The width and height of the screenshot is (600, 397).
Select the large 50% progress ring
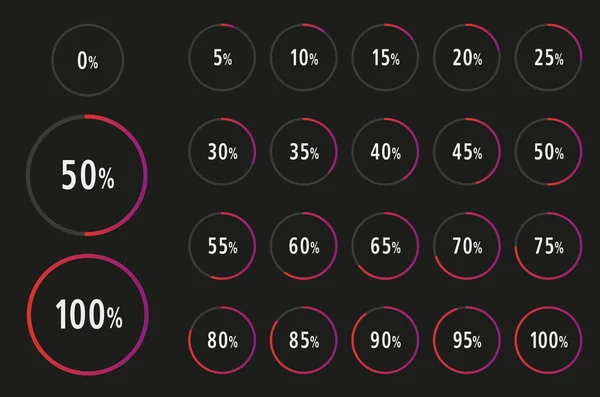tap(87, 175)
